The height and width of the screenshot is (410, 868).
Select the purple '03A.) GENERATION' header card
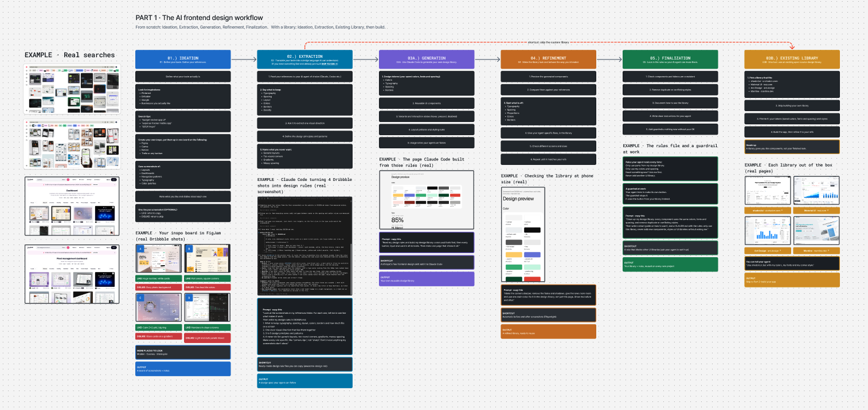[427, 59]
